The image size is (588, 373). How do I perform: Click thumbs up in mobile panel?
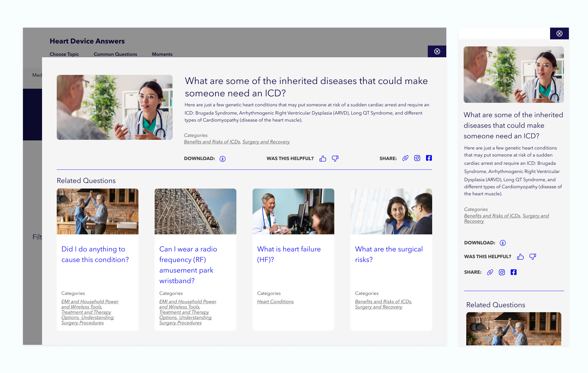click(520, 257)
